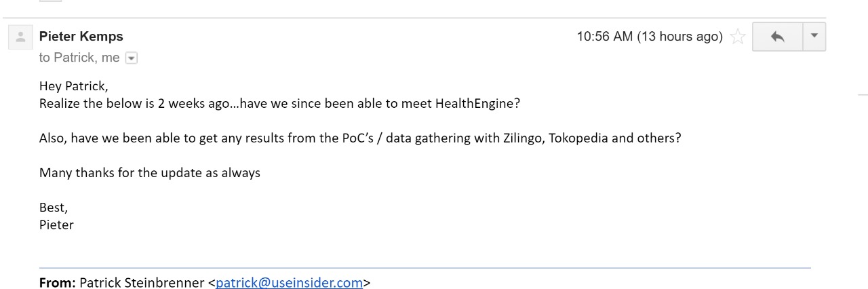
Task: Click the Pieter signature at message end
Action: [56, 225]
